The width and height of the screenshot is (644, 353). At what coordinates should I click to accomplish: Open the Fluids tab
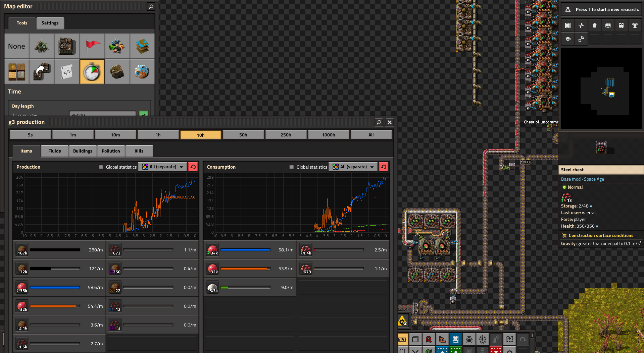(x=55, y=151)
